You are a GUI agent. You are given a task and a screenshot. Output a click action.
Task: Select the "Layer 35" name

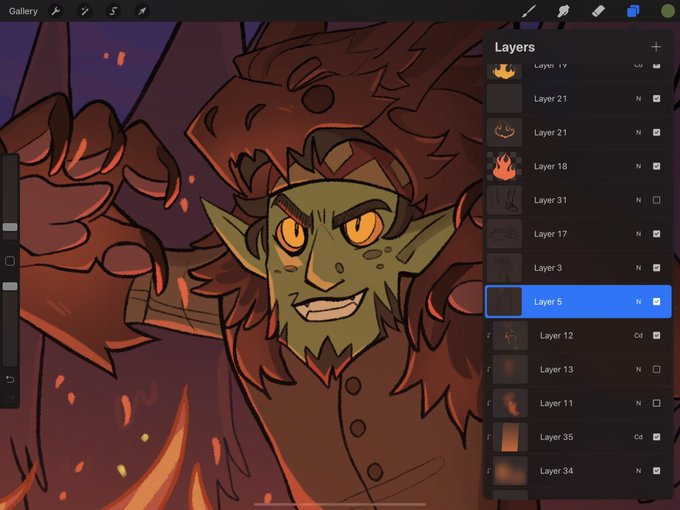tap(556, 437)
